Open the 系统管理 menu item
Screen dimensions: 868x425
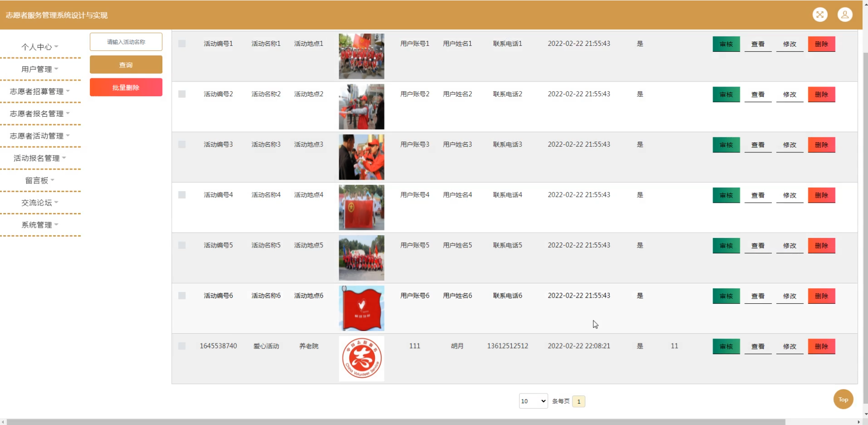(x=40, y=225)
